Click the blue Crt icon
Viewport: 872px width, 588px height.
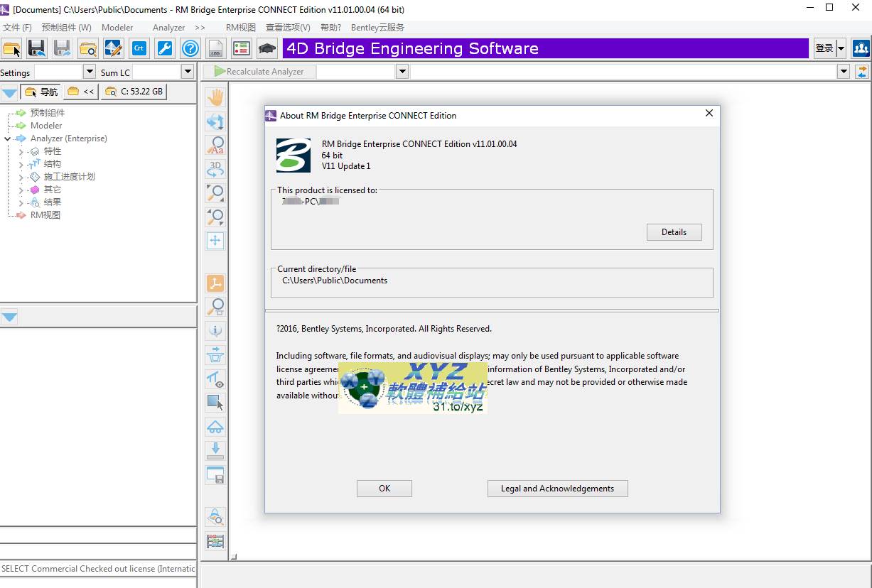tap(139, 48)
